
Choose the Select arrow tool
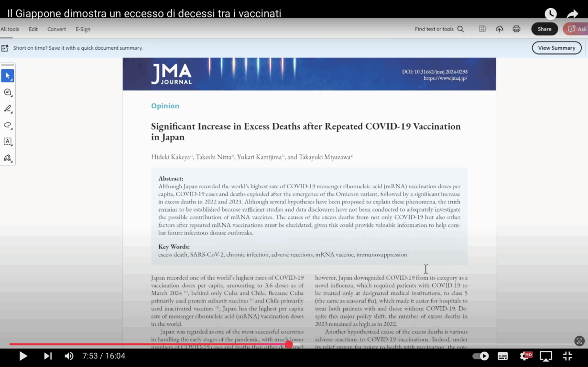(8, 76)
